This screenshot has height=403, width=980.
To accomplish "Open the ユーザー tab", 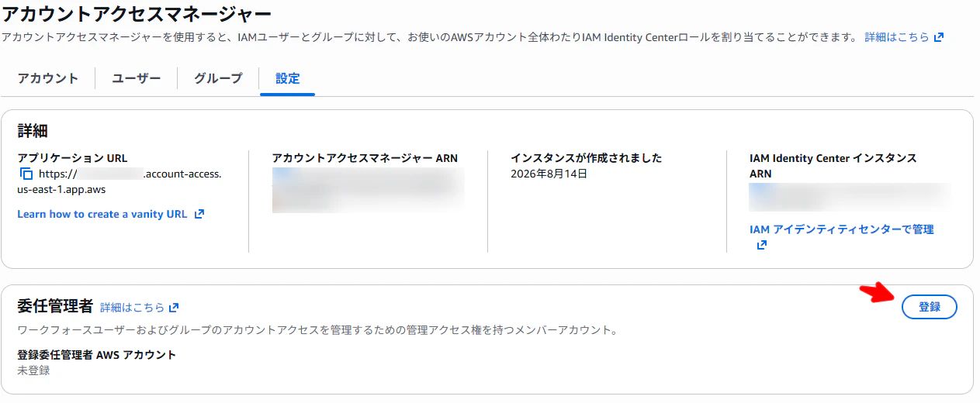I will 137,78.
